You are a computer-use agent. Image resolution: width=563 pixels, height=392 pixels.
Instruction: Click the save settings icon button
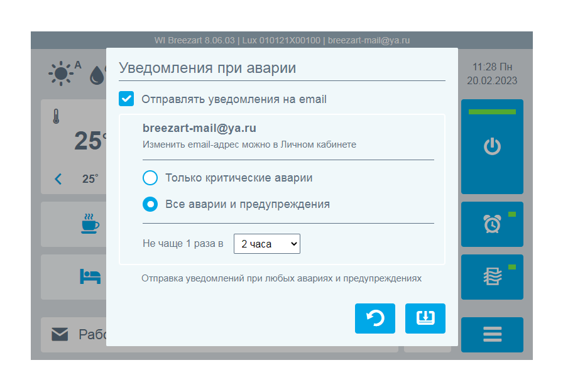point(425,318)
